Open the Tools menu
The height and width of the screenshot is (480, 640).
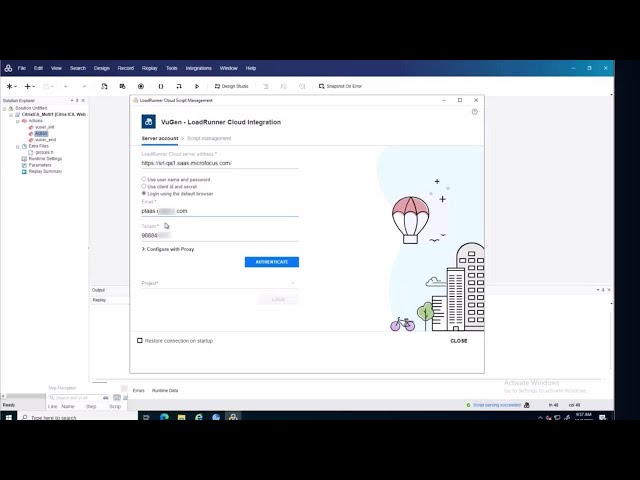(171, 68)
